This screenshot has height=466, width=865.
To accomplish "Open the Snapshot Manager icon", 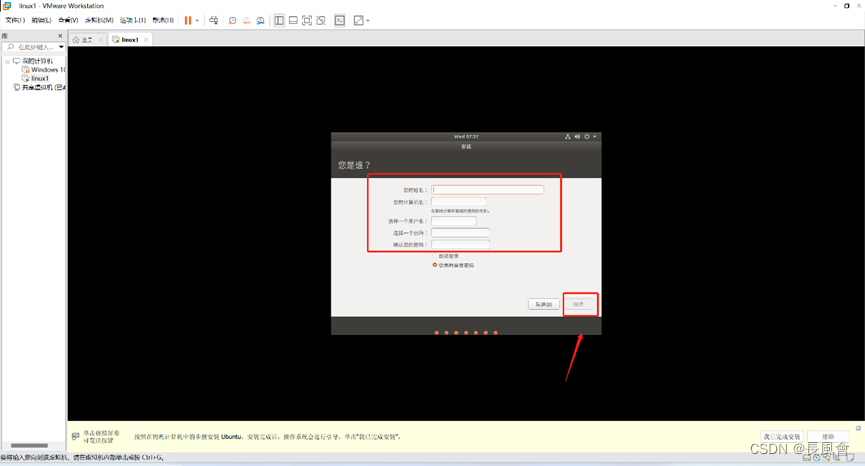I will [260, 20].
